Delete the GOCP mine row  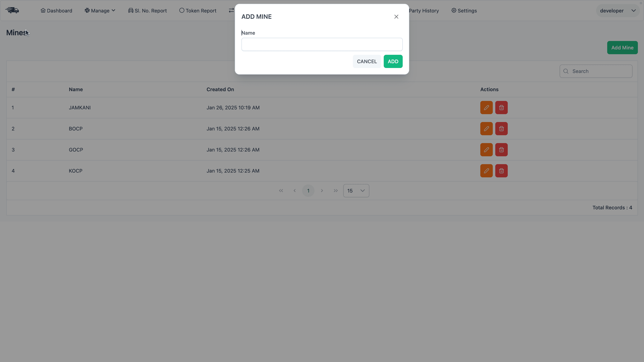[x=501, y=150]
